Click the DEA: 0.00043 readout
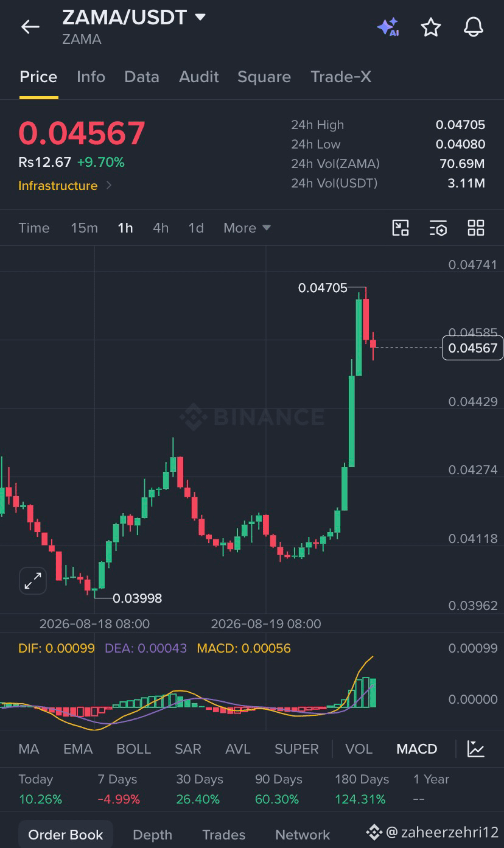This screenshot has width=504, height=848. click(x=145, y=648)
